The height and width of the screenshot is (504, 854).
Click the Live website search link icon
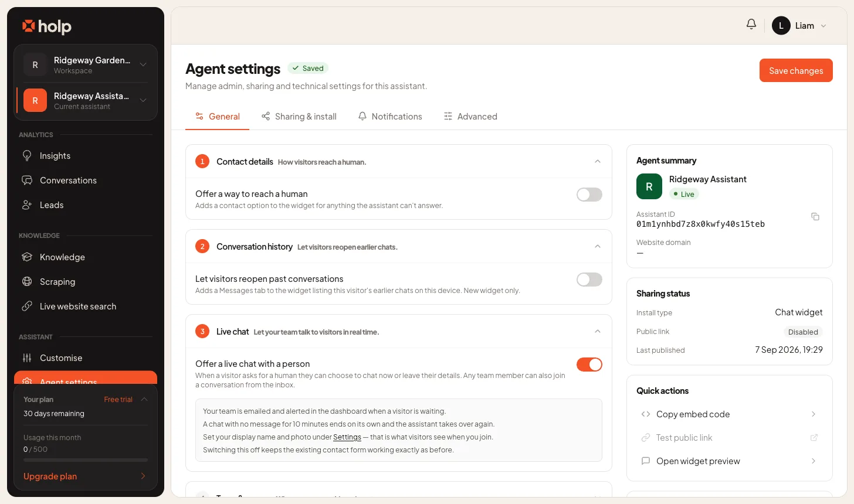pos(27,307)
